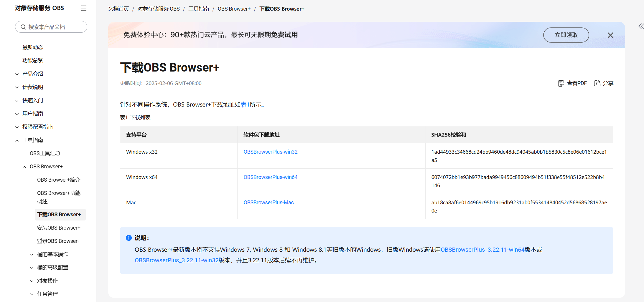Click the 文档首页 breadcrumb link
The width and height of the screenshot is (644, 302).
[118, 9]
